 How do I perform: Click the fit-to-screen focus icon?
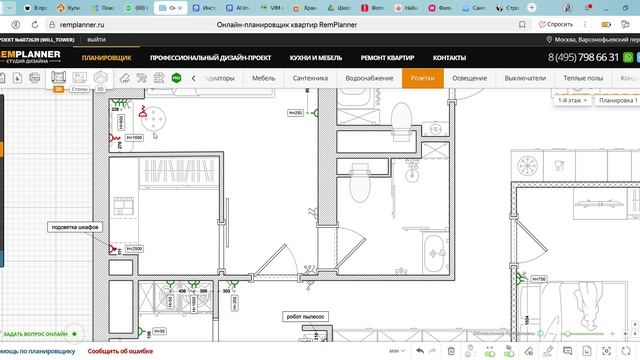(607, 351)
